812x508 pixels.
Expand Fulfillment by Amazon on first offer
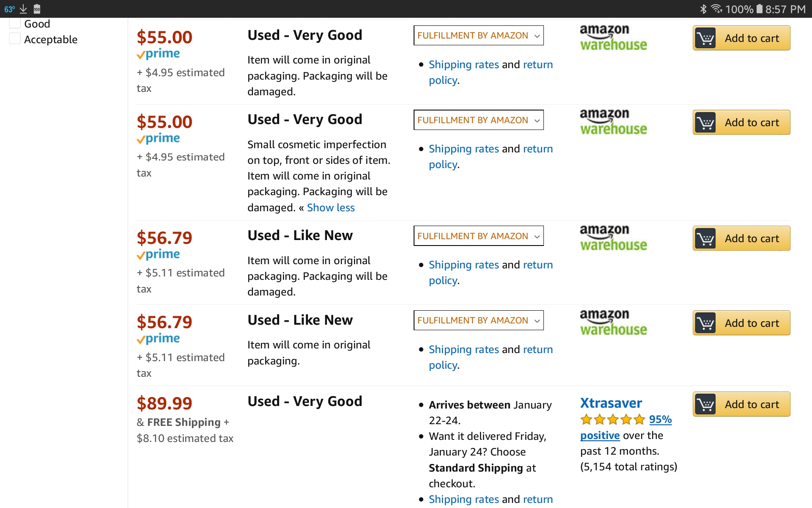pos(478,36)
